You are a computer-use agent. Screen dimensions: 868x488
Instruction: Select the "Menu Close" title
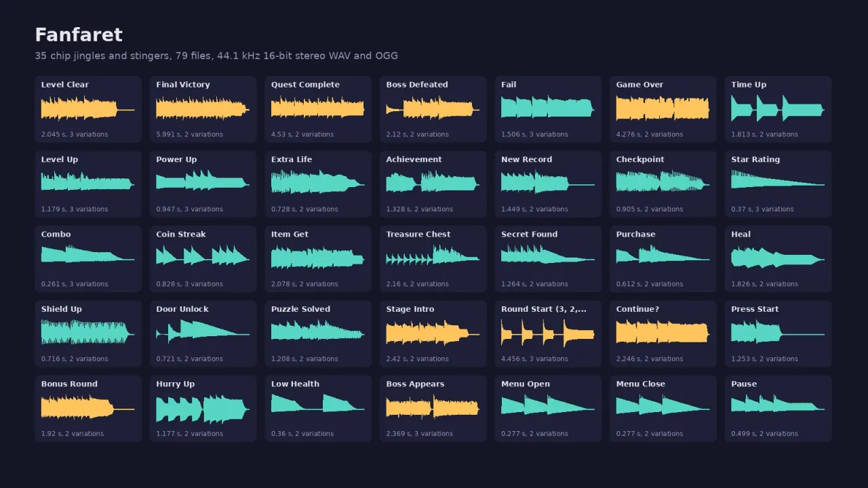(641, 384)
